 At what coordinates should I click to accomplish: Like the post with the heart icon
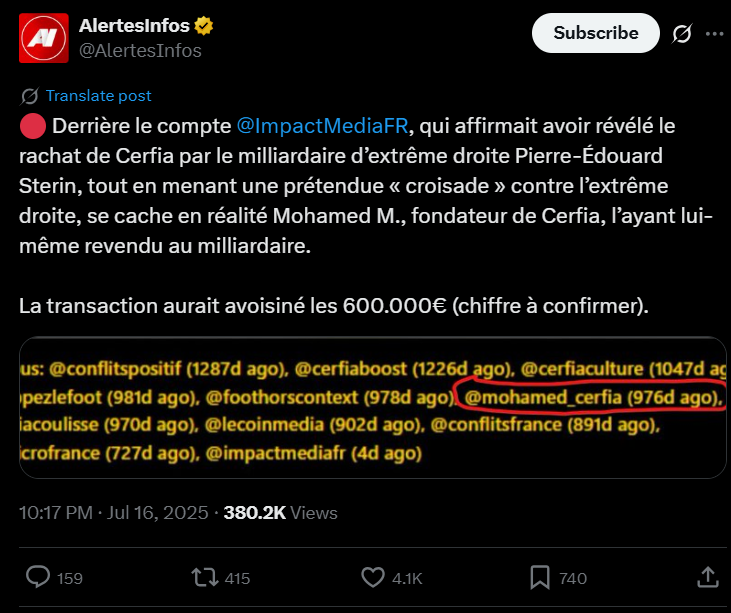(373, 578)
